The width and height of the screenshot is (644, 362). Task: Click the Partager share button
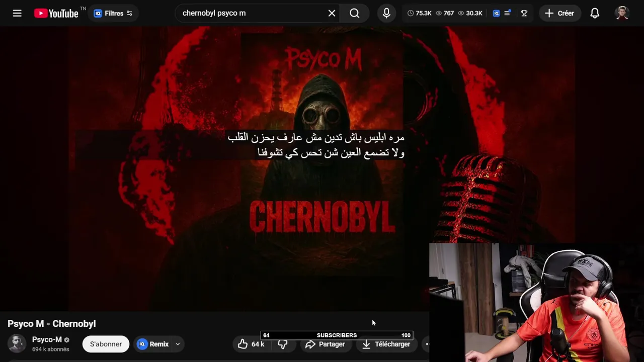point(325,344)
